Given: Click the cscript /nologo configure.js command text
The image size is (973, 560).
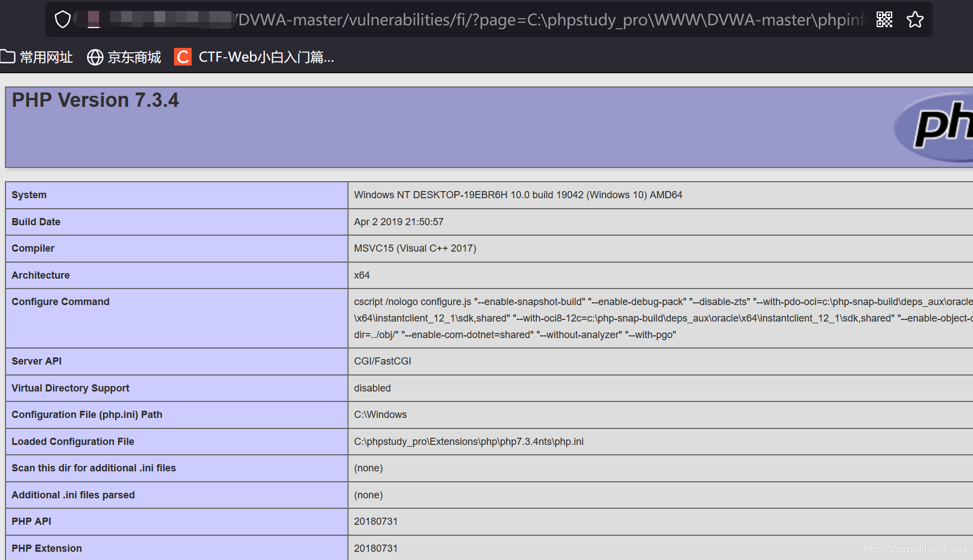Looking at the screenshot, I should 663,318.
